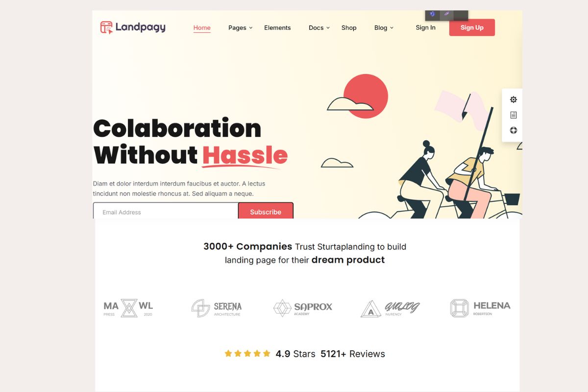This screenshot has width=588, height=392.
Task: Click the Email Address input field
Action: click(x=166, y=211)
